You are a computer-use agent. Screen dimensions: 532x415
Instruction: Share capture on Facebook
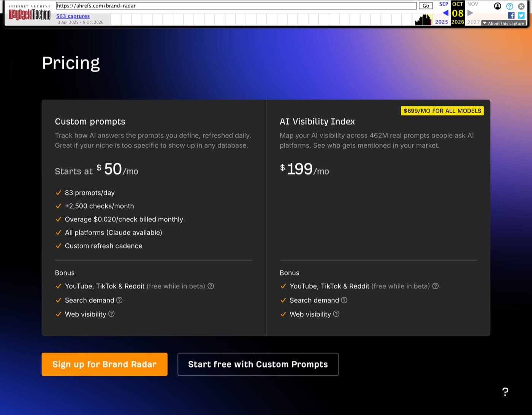511,15
